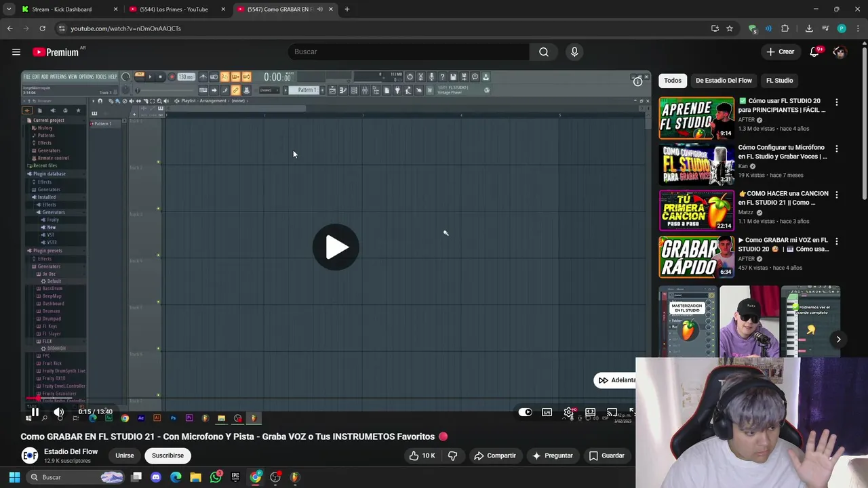This screenshot has height=488, width=868.
Task: Bookmark this page with the star icon
Action: coord(730,28)
